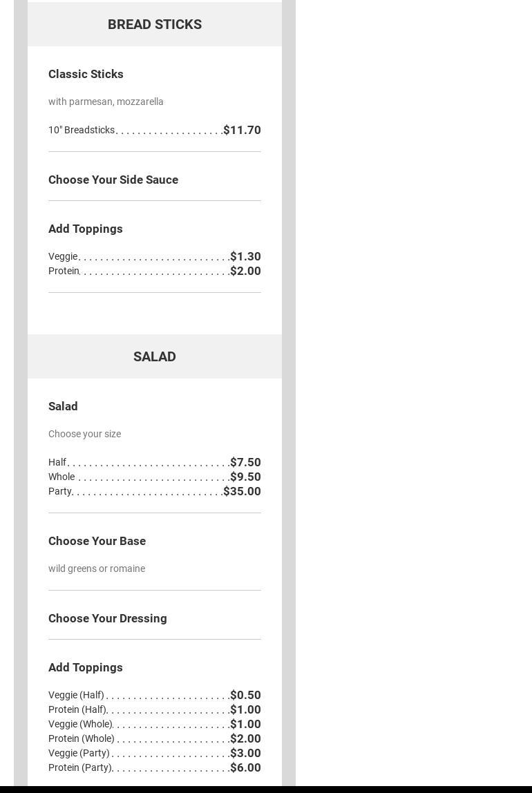The height and width of the screenshot is (793, 532).
Task: Select the Veggie (Half) salad topping
Action: (76, 695)
